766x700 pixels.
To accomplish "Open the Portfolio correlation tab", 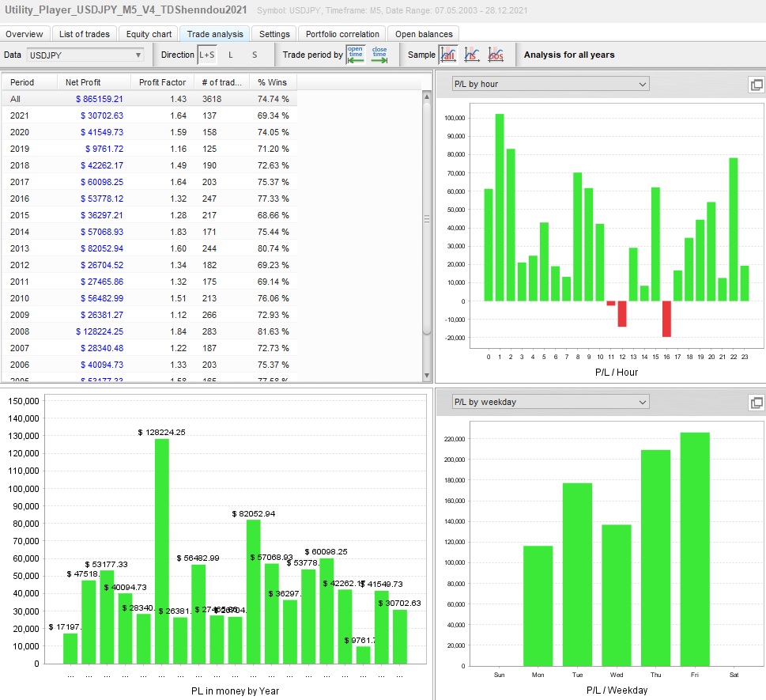I will coord(343,34).
